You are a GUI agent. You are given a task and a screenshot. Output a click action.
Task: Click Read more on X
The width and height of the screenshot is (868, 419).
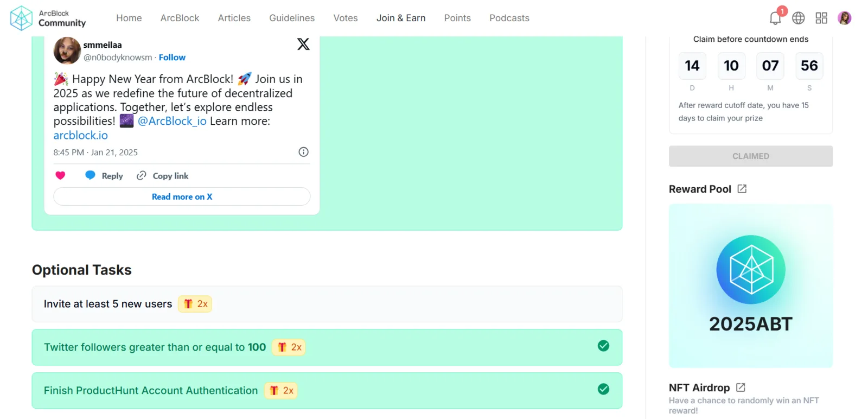tap(182, 196)
